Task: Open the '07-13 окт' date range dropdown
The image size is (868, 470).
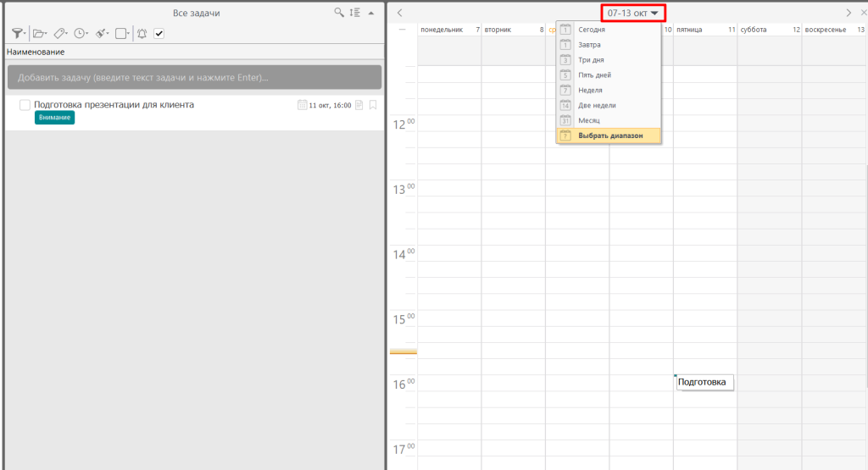Action: 632,13
